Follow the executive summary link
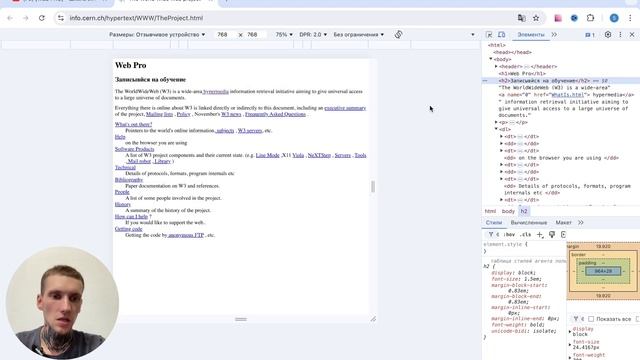This screenshot has width=640, height=360. pyautogui.click(x=345, y=108)
